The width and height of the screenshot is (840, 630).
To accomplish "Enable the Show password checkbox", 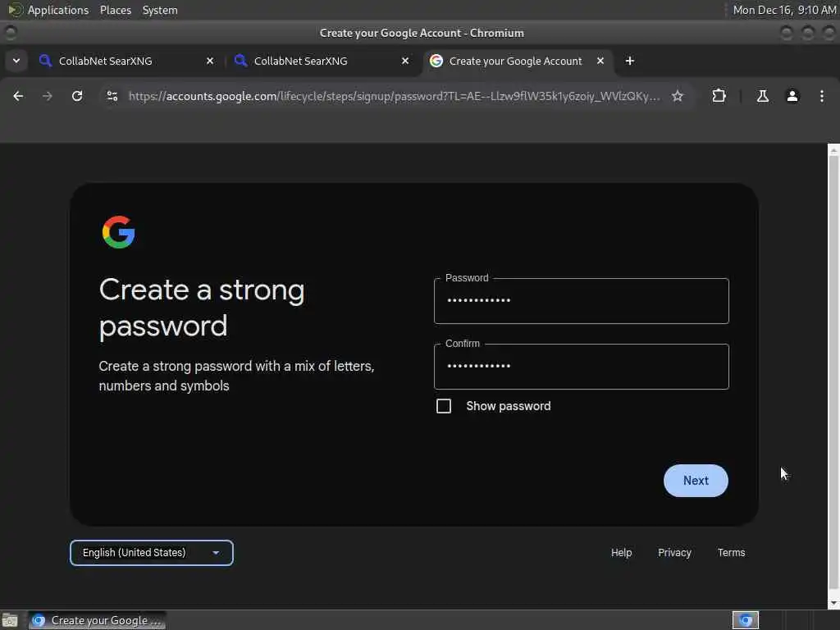I will [x=444, y=406].
